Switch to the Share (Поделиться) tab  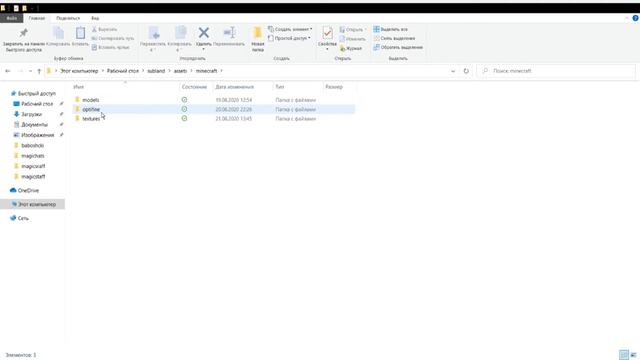(x=68, y=18)
